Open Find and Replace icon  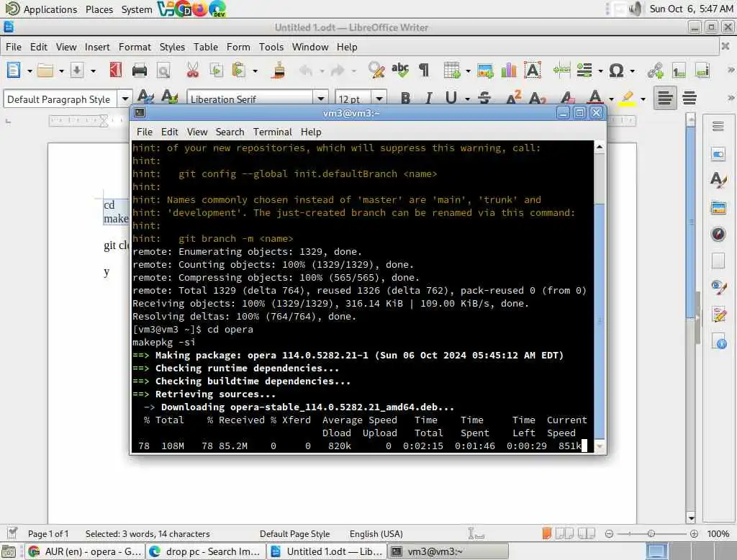(376, 71)
